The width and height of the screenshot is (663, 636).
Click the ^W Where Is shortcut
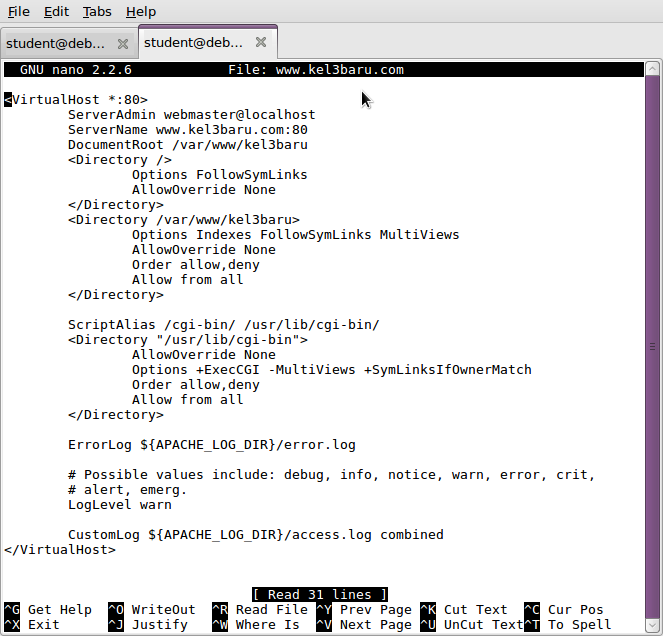[x=256, y=625]
